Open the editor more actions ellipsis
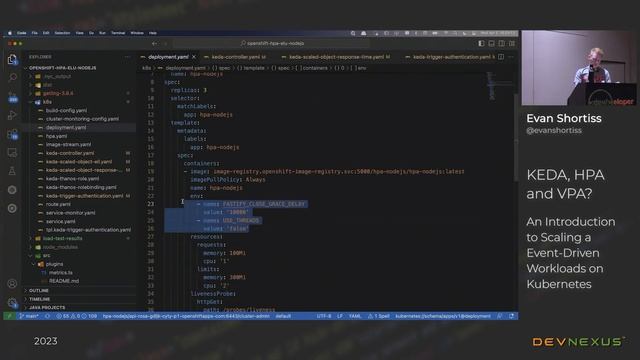The image size is (640, 360). pyautogui.click(x=511, y=57)
